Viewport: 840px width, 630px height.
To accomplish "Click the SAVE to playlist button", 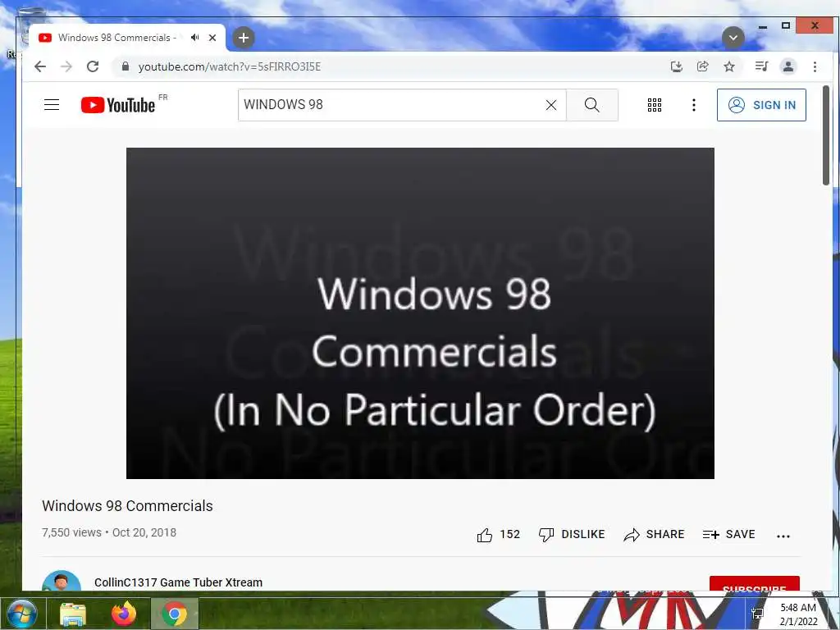I will [x=729, y=535].
